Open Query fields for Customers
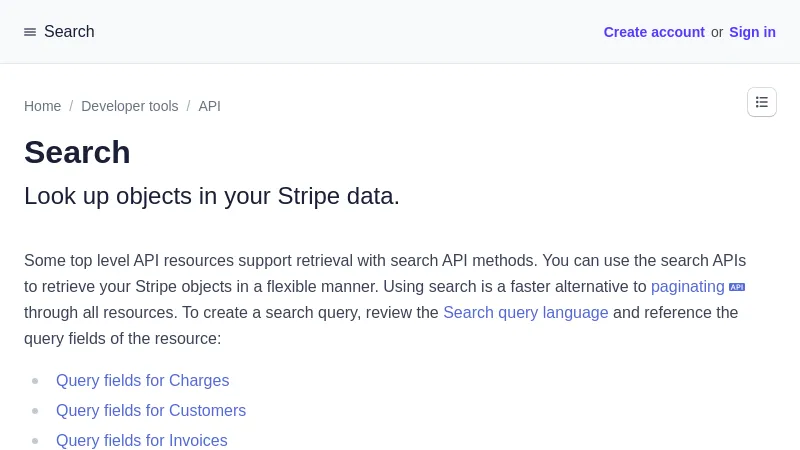The height and width of the screenshot is (450, 800). point(151,411)
